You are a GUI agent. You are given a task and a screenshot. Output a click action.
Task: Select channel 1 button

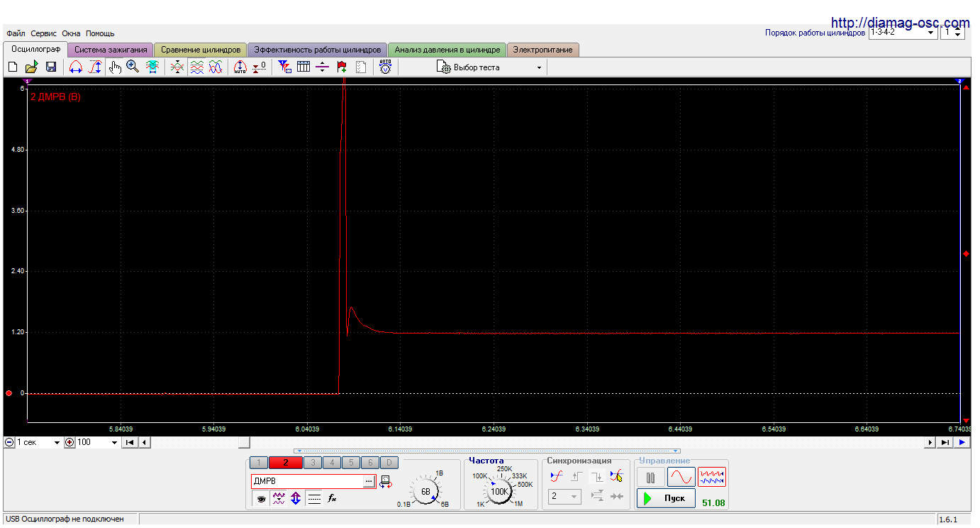coord(259,463)
